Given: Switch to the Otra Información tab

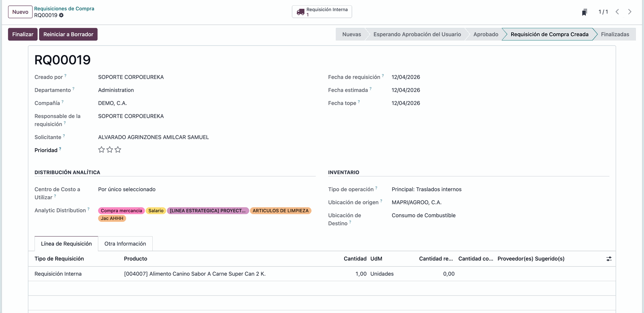Looking at the screenshot, I should click(x=125, y=244).
